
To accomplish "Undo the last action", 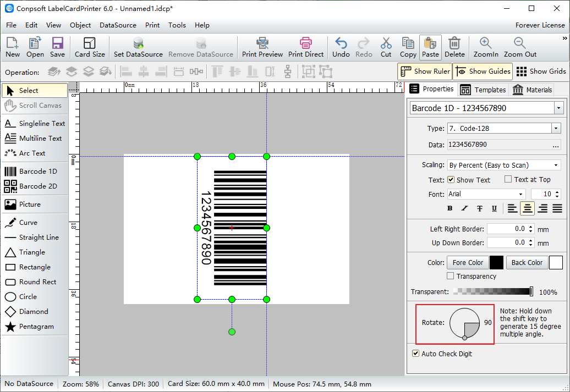I will [341, 47].
